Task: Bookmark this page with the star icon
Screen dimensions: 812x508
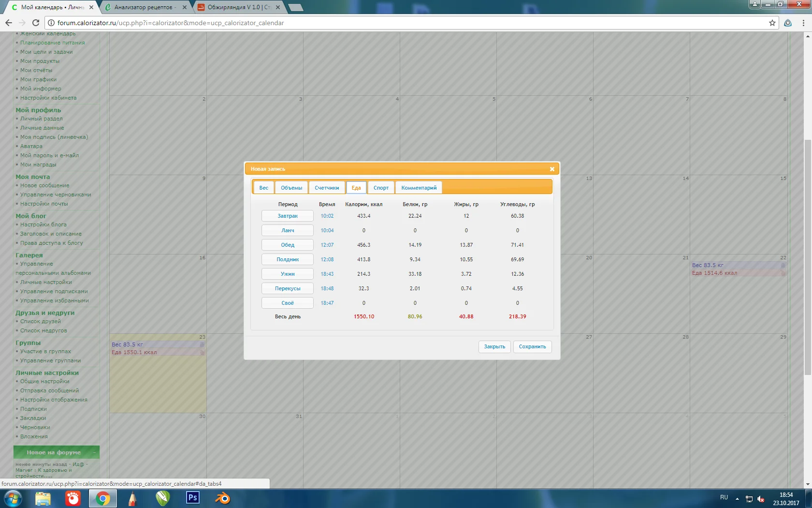Action: click(x=772, y=23)
